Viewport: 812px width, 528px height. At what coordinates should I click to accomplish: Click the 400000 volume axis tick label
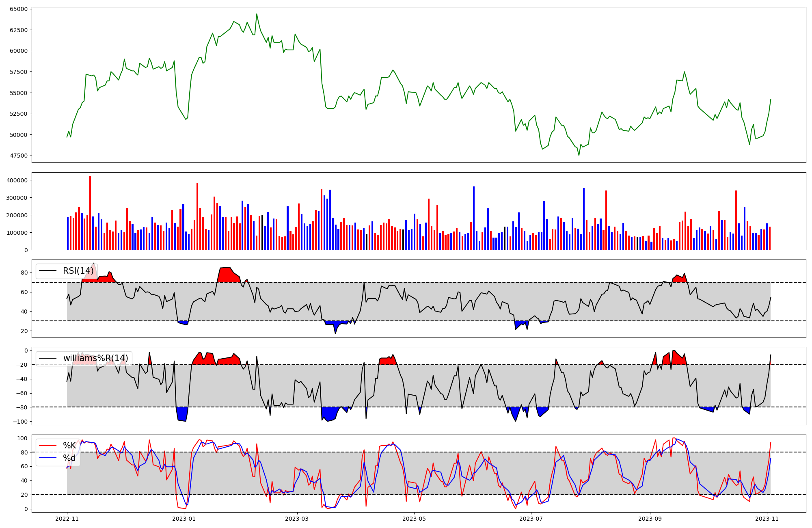[x=17, y=180]
